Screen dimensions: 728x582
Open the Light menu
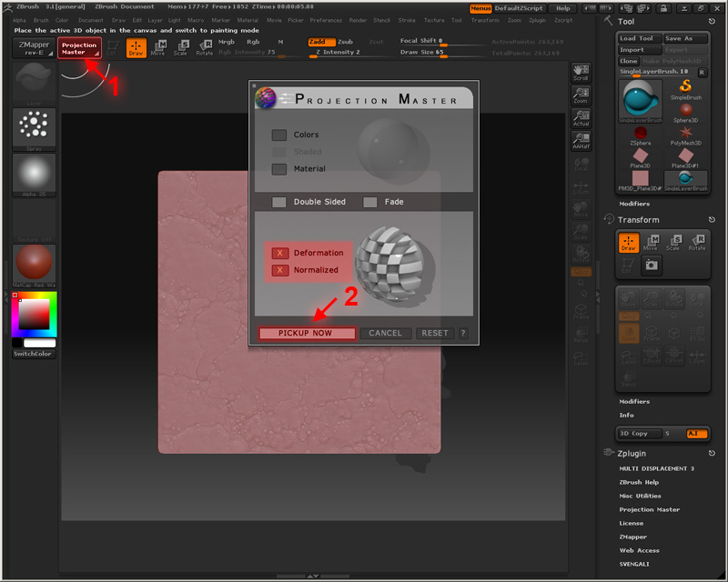(x=174, y=20)
